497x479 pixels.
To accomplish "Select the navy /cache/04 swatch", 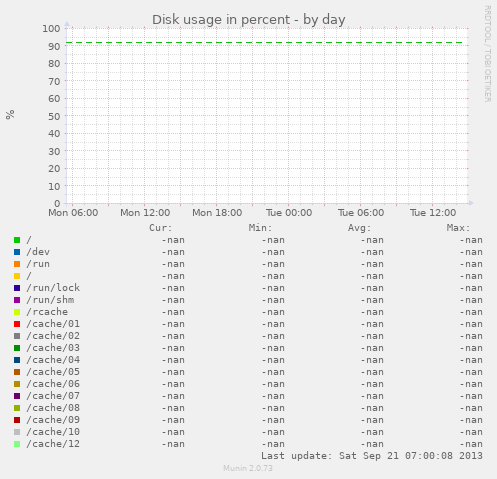I will tap(17, 360).
